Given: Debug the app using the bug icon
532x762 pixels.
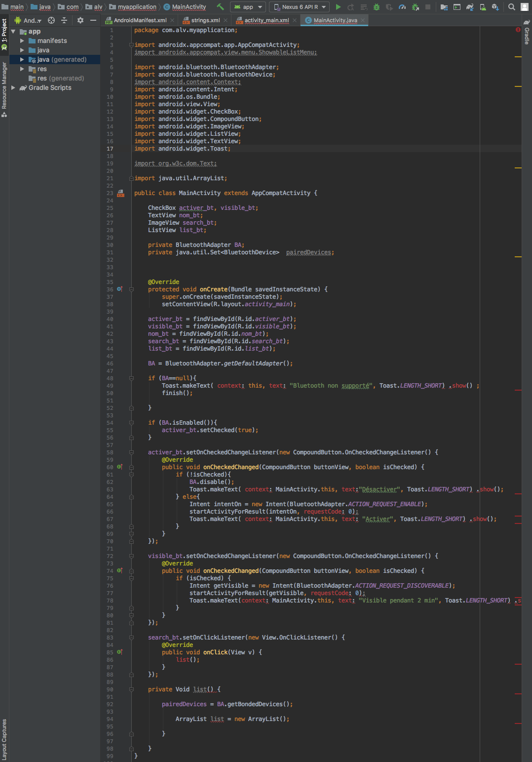Looking at the screenshot, I should pyautogui.click(x=376, y=7).
